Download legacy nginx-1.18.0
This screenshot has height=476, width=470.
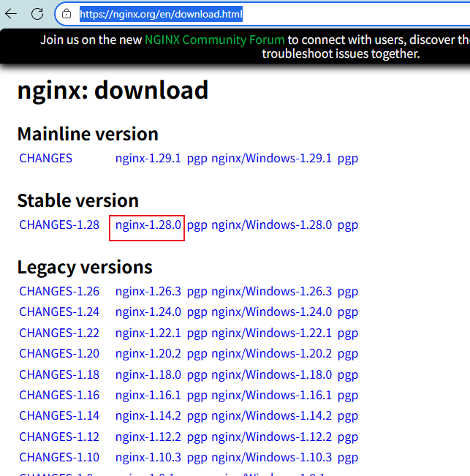coord(148,374)
